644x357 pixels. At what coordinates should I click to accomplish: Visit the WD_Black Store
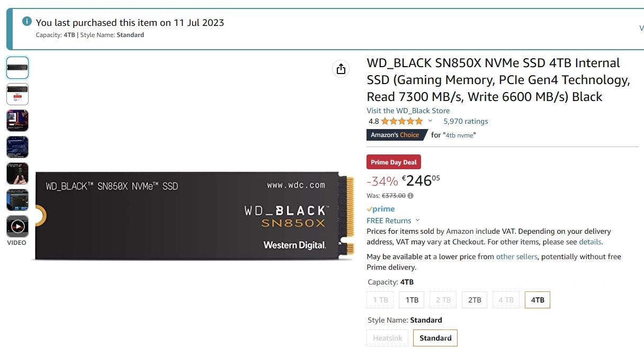pyautogui.click(x=408, y=111)
